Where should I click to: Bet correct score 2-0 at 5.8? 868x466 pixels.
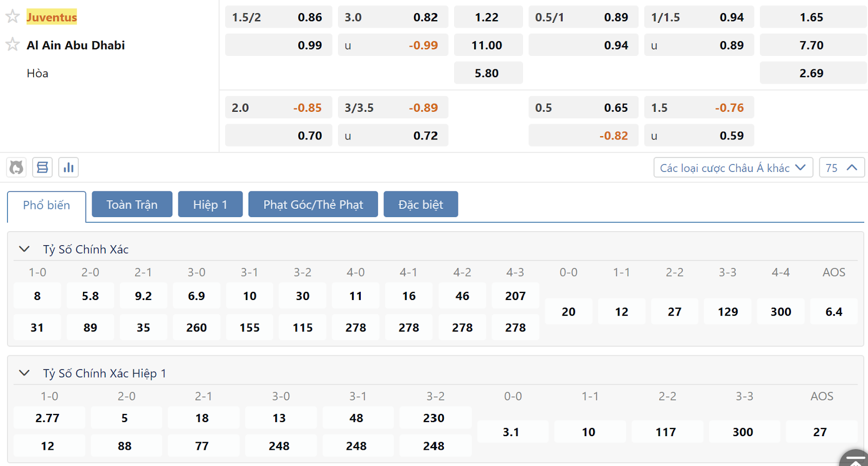click(x=90, y=296)
